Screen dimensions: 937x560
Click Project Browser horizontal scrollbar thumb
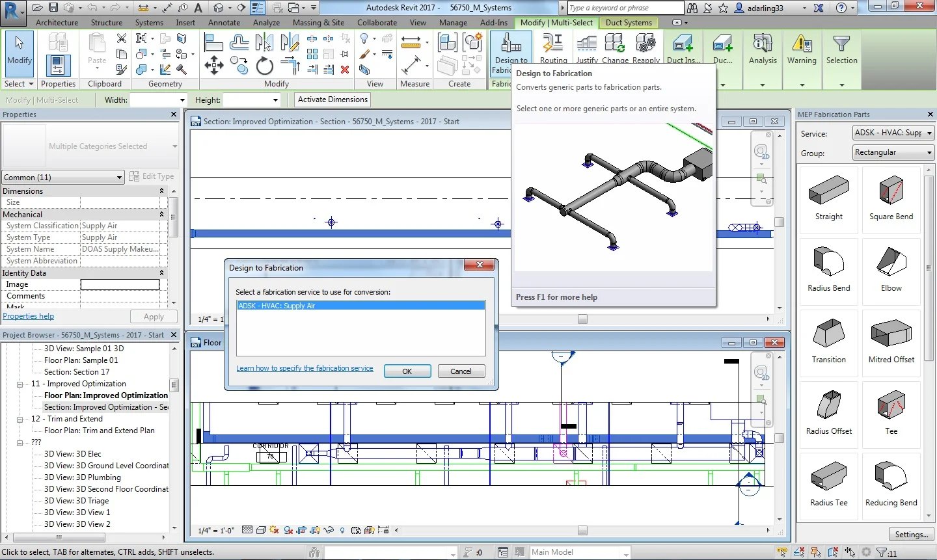[59, 538]
